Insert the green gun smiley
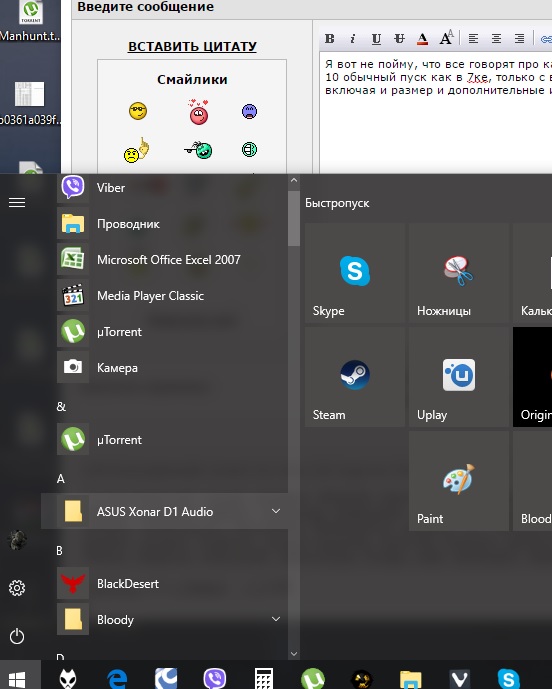Image resolution: width=552 pixels, height=689 pixels. coord(199,150)
